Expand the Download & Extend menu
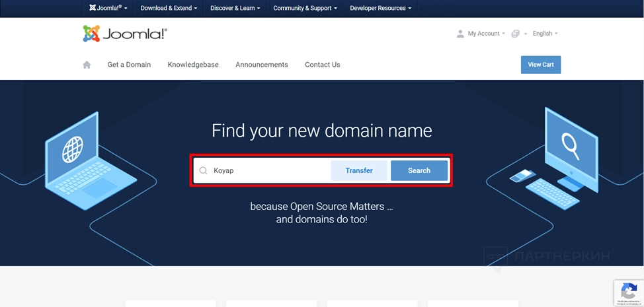Image resolution: width=644 pixels, height=307 pixels. point(168,9)
